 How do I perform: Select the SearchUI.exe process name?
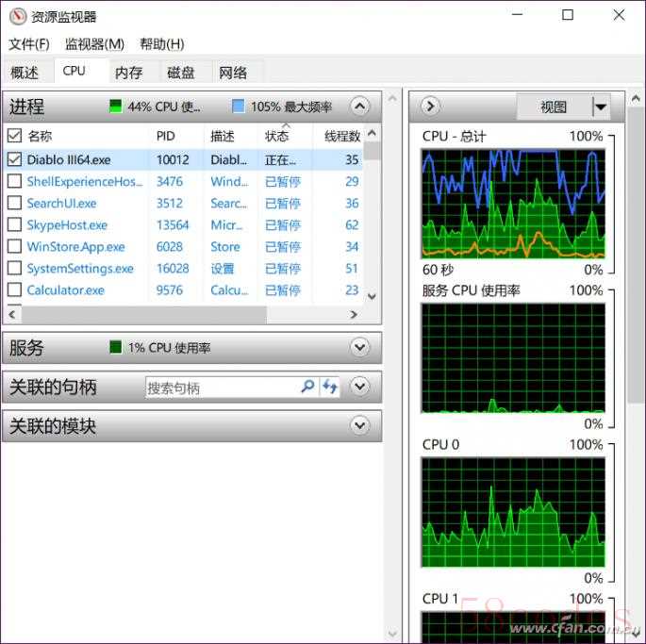(61, 203)
